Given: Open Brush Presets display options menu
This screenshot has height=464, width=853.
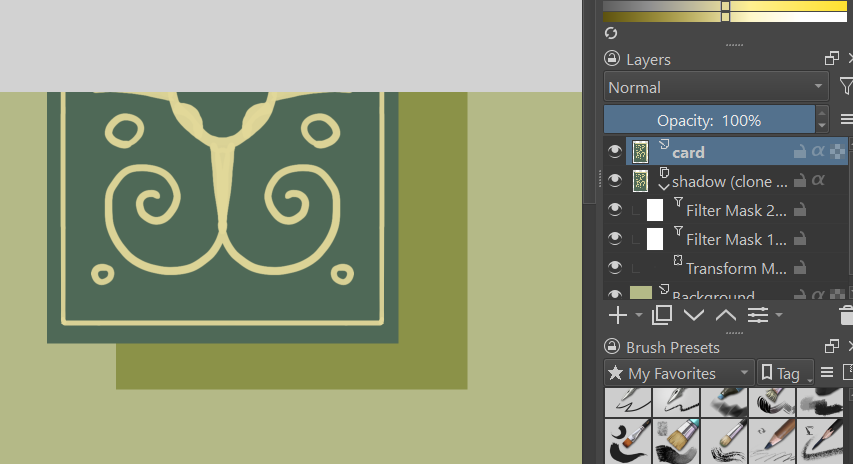Looking at the screenshot, I should 827,373.
